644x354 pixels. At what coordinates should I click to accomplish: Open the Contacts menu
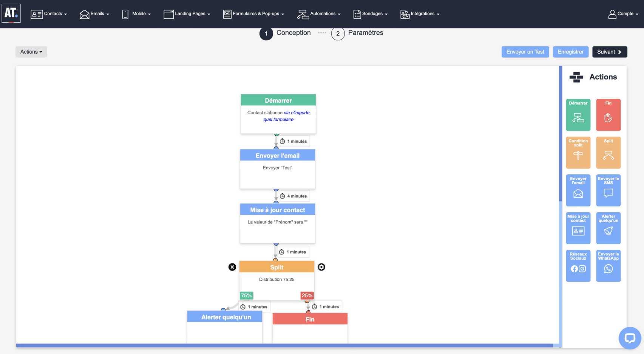(x=49, y=14)
